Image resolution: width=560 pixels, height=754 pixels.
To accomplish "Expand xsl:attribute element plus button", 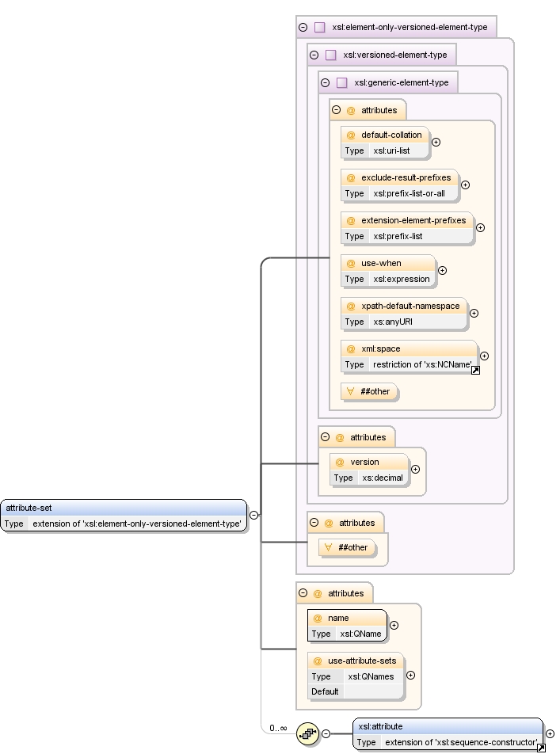I will [550, 733].
